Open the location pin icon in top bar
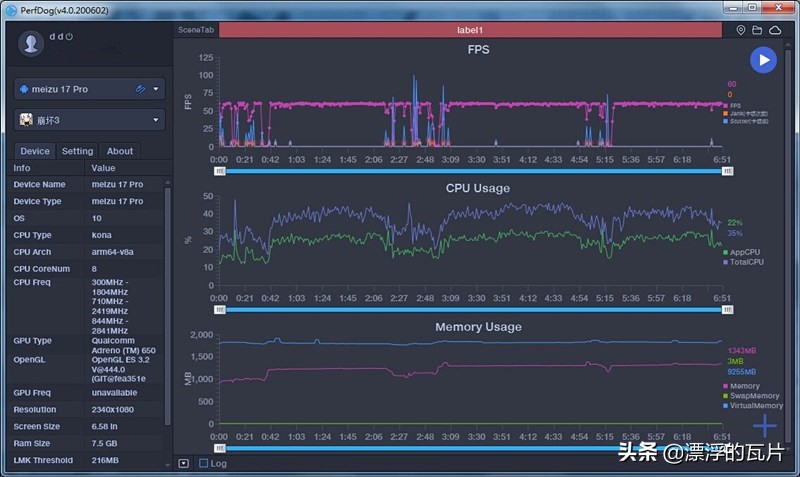 tap(741, 30)
